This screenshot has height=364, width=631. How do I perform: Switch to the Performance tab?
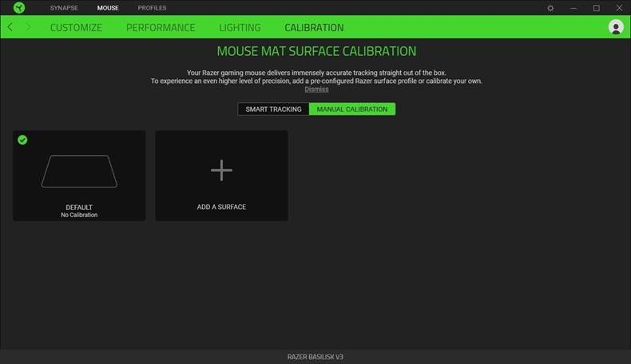click(x=161, y=27)
